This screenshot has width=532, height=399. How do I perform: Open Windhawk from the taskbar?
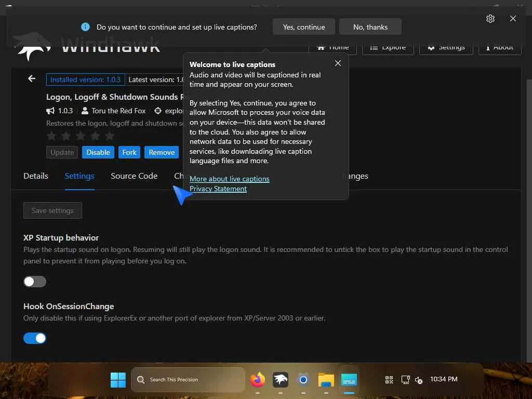point(280,380)
